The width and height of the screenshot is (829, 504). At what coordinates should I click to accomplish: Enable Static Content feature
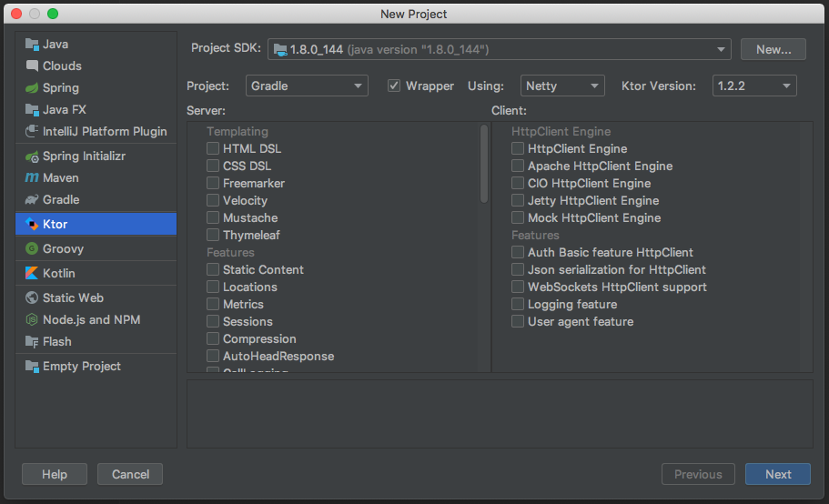tap(213, 270)
